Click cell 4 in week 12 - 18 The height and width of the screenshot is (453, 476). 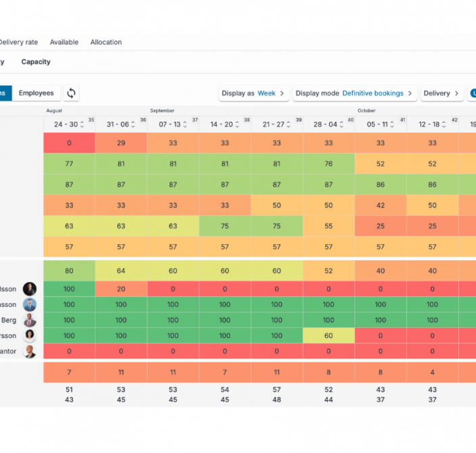[x=432, y=373]
